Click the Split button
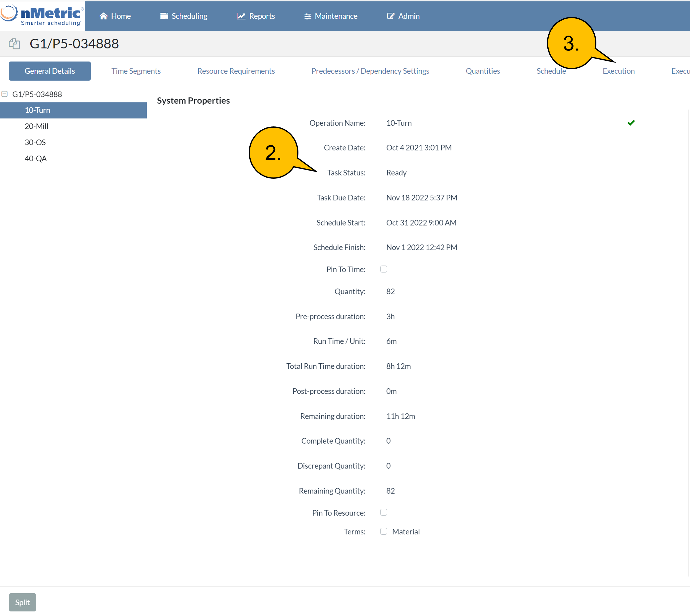 (x=22, y=602)
